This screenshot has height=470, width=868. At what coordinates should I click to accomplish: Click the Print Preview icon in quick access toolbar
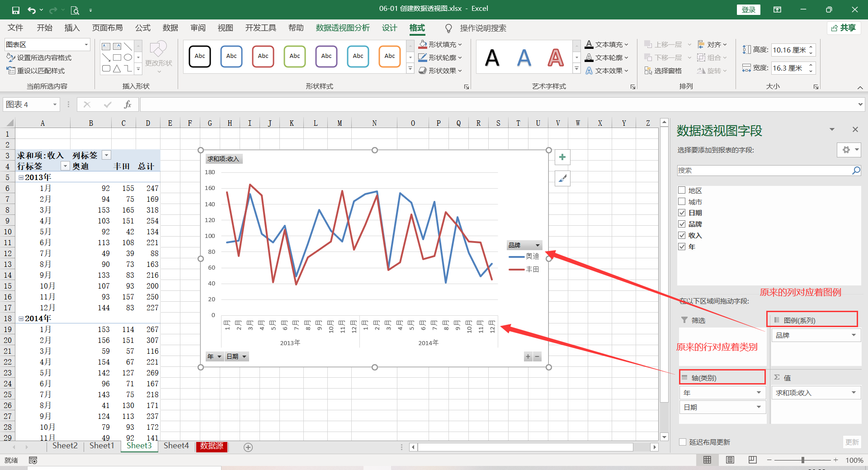(75, 10)
